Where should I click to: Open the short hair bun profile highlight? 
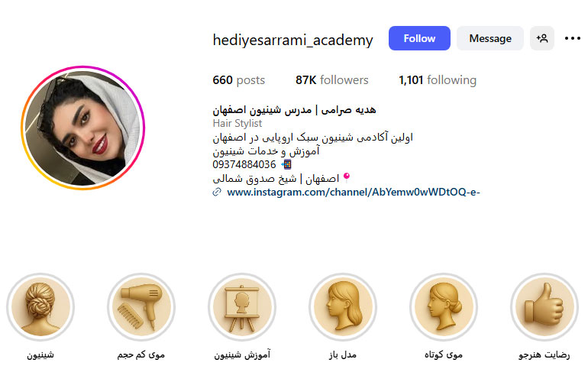[x=444, y=307]
